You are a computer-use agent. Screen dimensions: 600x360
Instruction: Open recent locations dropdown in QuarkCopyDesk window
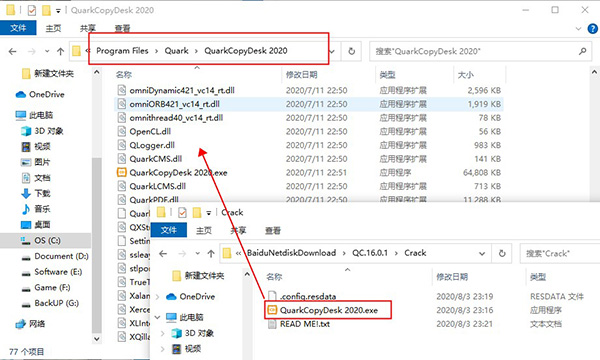(47, 51)
